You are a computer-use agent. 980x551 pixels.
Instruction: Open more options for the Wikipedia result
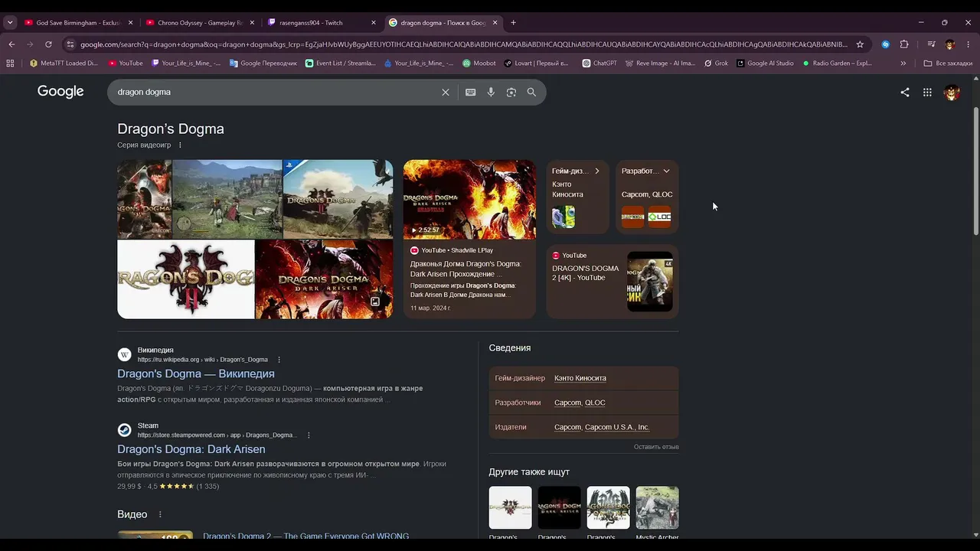tap(279, 360)
